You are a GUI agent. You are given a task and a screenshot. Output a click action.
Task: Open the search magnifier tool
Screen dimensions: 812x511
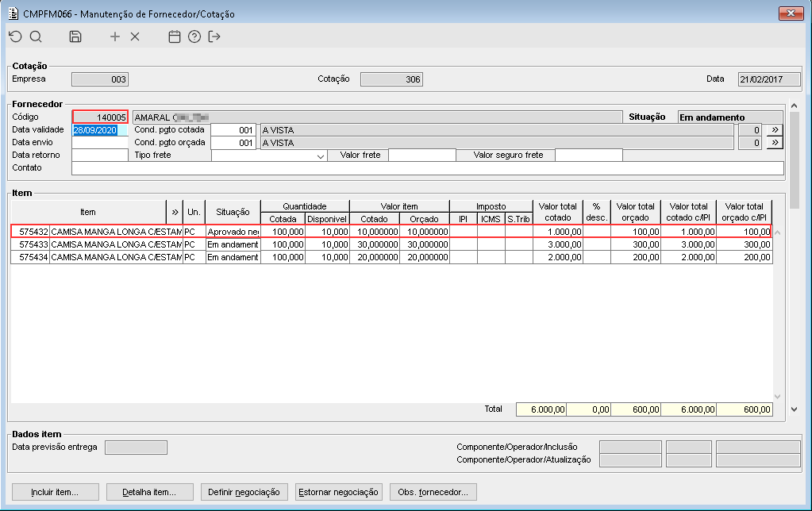point(36,36)
